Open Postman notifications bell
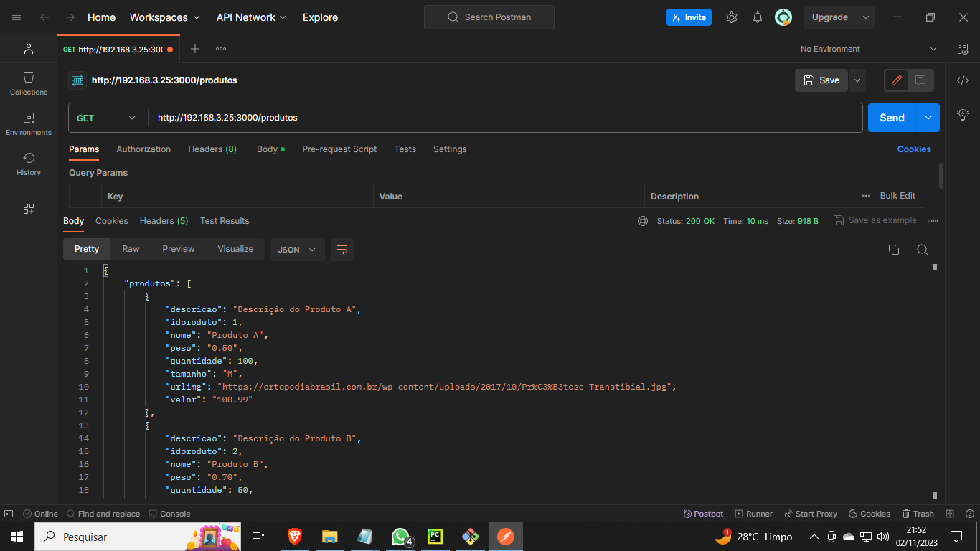Image resolution: width=980 pixels, height=551 pixels. point(757,17)
